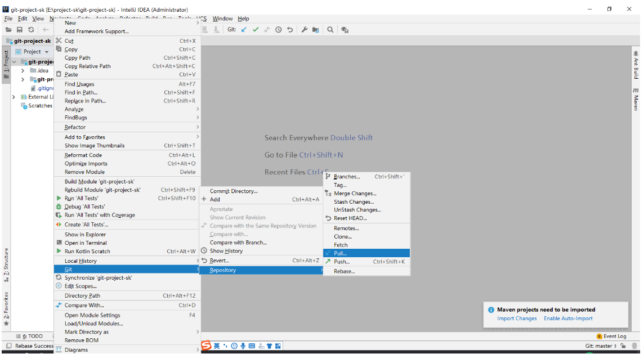This screenshot has height=354, width=644.
Task: Select Scratches node in project tree
Action: click(x=37, y=106)
